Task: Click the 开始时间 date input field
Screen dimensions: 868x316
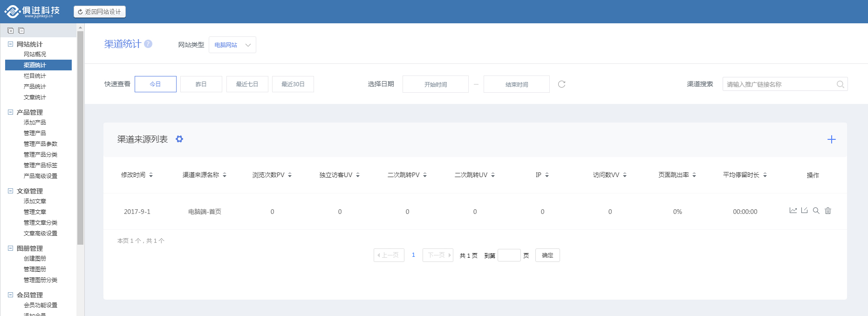Action: (x=435, y=84)
